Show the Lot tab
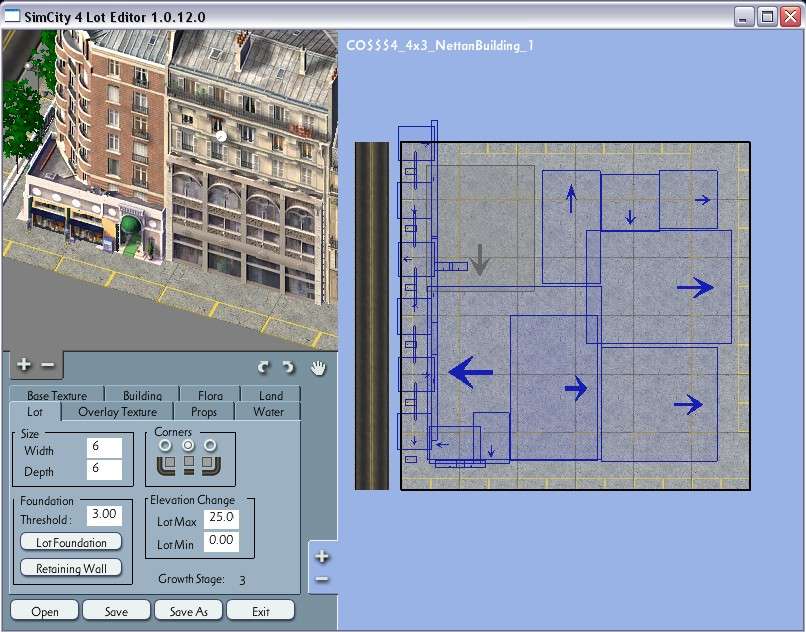The height and width of the screenshot is (632, 806). 35,412
